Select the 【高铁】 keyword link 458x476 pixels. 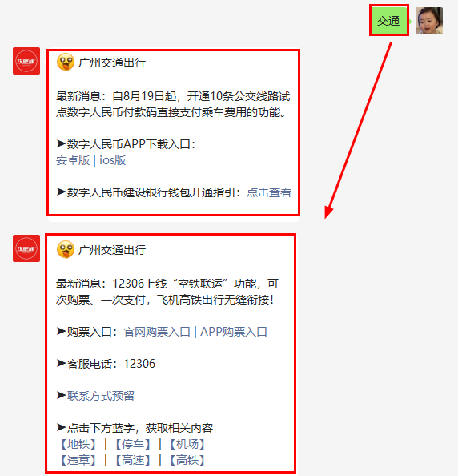pos(187,460)
